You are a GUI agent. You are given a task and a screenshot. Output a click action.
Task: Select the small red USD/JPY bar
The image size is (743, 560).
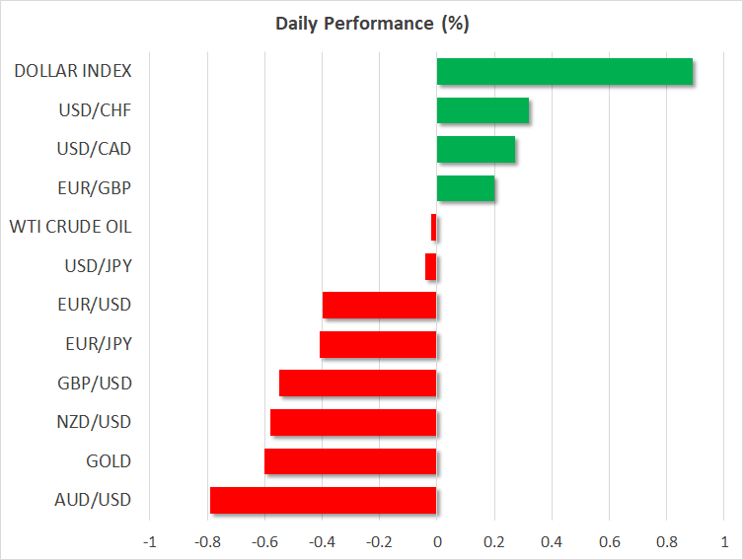(431, 266)
